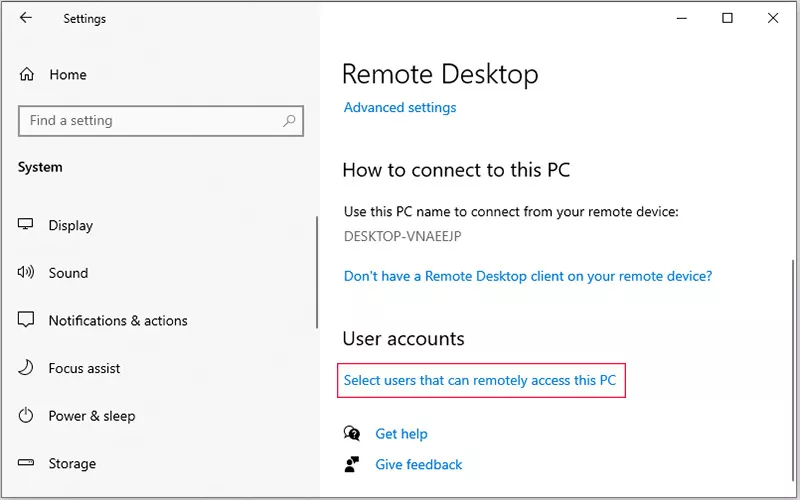The image size is (800, 500).
Task: Click the Give feedback person icon
Action: point(352,464)
